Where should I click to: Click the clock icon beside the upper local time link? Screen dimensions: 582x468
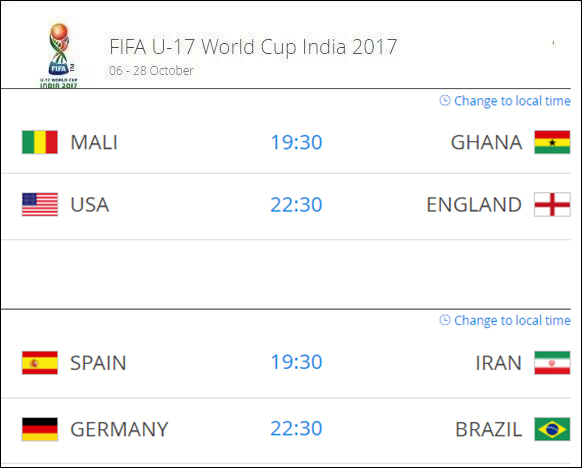(445, 101)
